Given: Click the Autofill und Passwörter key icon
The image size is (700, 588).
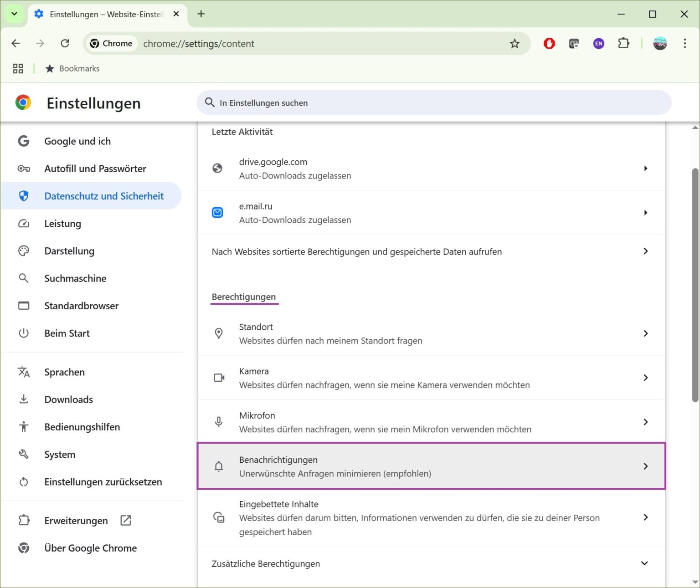Looking at the screenshot, I should [23, 168].
